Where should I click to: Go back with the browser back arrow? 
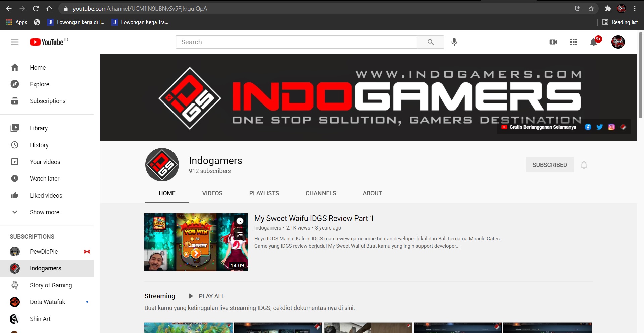[x=9, y=9]
